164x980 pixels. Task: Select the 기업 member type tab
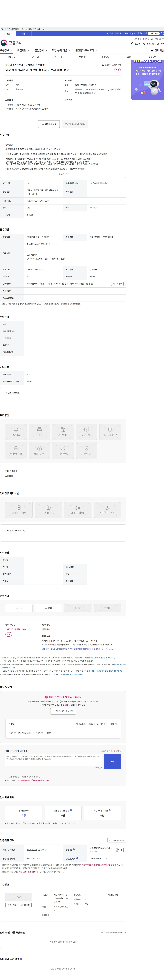(x=24, y=33)
